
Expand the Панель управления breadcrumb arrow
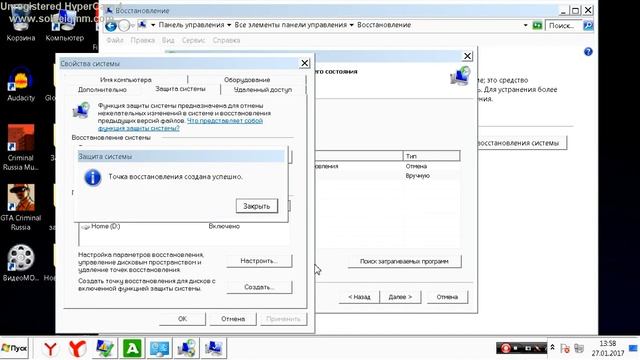point(229,25)
